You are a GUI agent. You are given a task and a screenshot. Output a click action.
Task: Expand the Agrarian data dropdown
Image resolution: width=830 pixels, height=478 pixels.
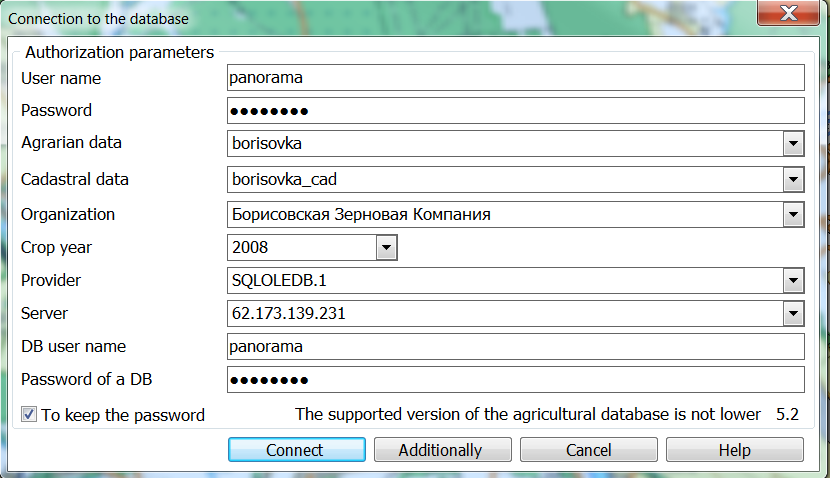point(793,144)
